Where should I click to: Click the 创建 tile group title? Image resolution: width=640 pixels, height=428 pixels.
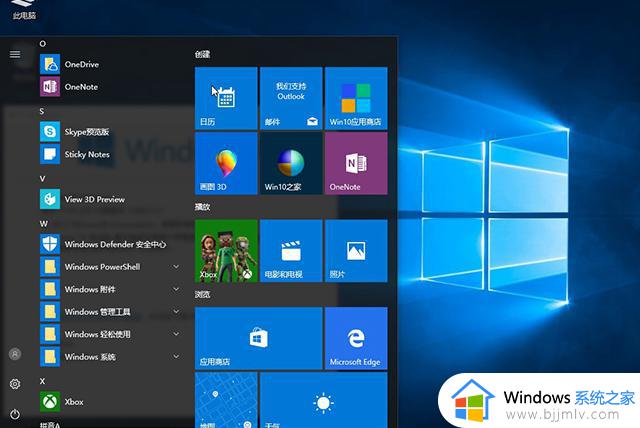click(202, 54)
